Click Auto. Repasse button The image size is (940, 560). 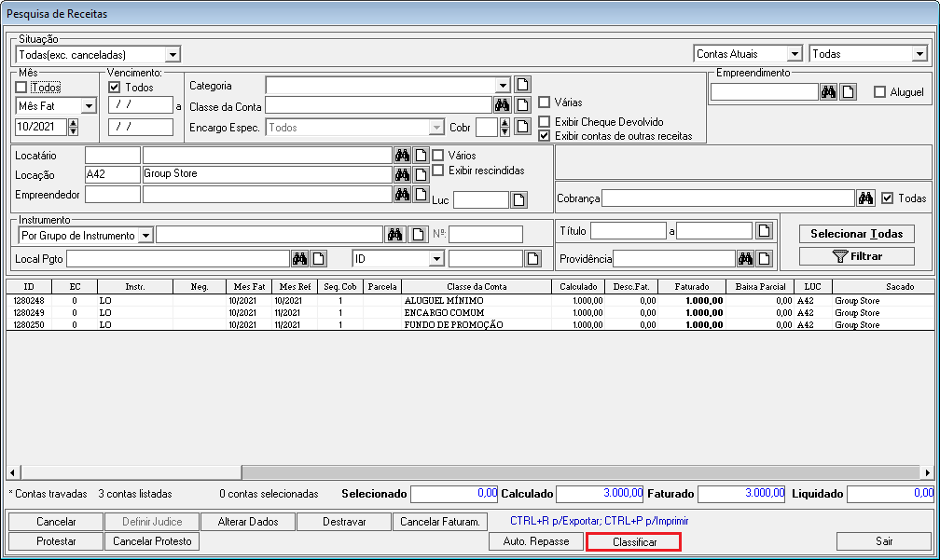coord(536,540)
